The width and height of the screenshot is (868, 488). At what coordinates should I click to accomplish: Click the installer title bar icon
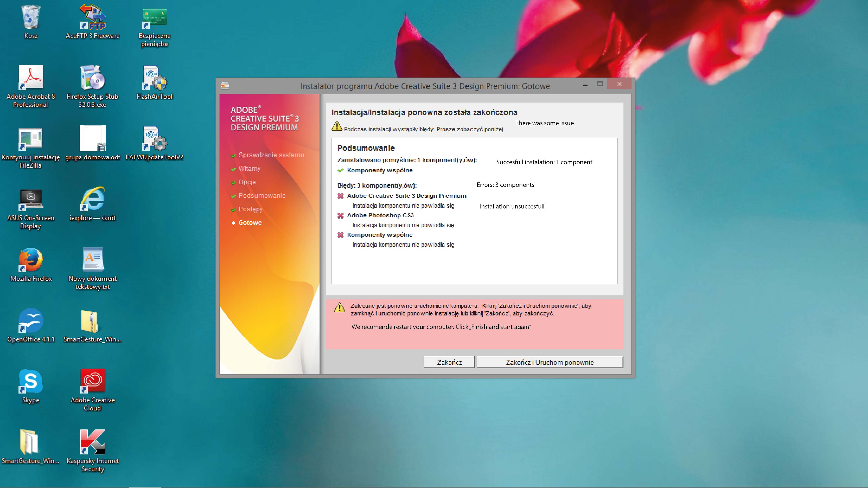pos(225,86)
